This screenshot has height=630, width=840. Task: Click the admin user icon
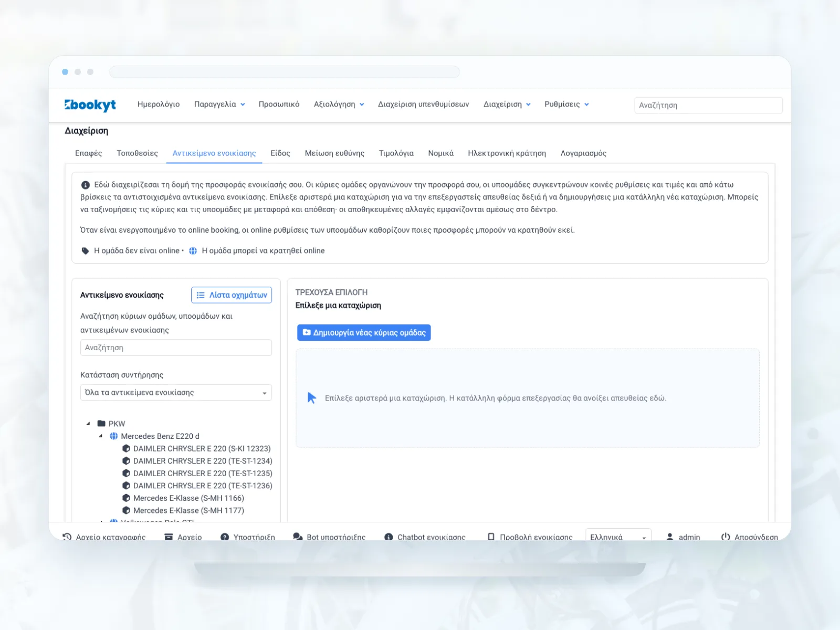[x=670, y=537]
